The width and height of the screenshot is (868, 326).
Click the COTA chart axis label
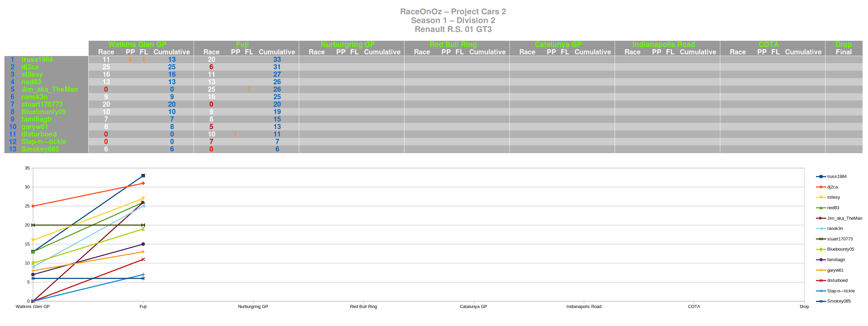pos(694,307)
